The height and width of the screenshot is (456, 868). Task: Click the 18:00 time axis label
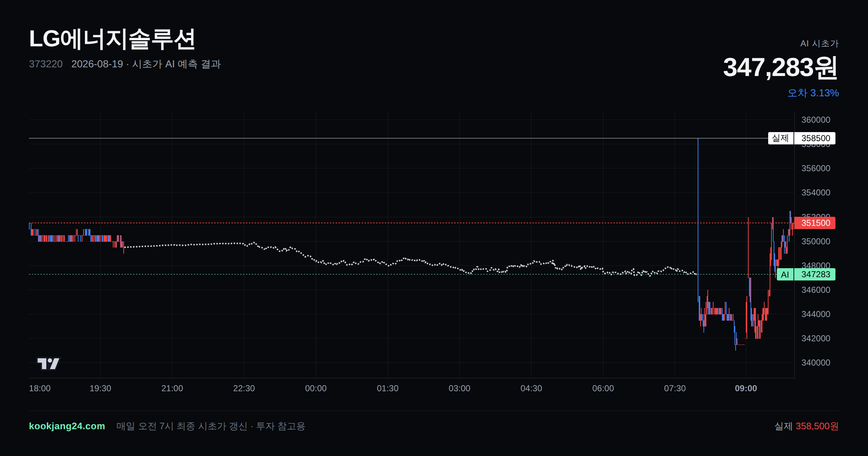pyautogui.click(x=40, y=388)
